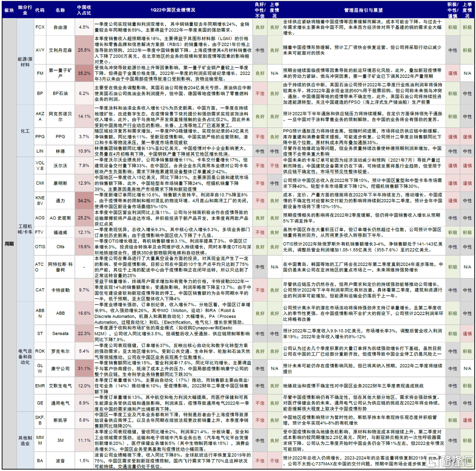Select the 工程机械/卡车 sub-industry cell
Viewport: 476px width, 471px height.
(x=25, y=229)
